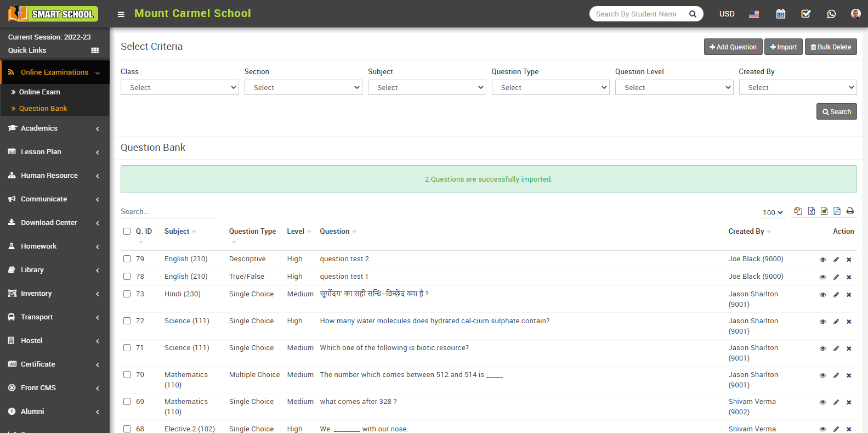Toggle sidebar with the hamburger menu icon
This screenshot has height=433, width=868.
[121, 14]
